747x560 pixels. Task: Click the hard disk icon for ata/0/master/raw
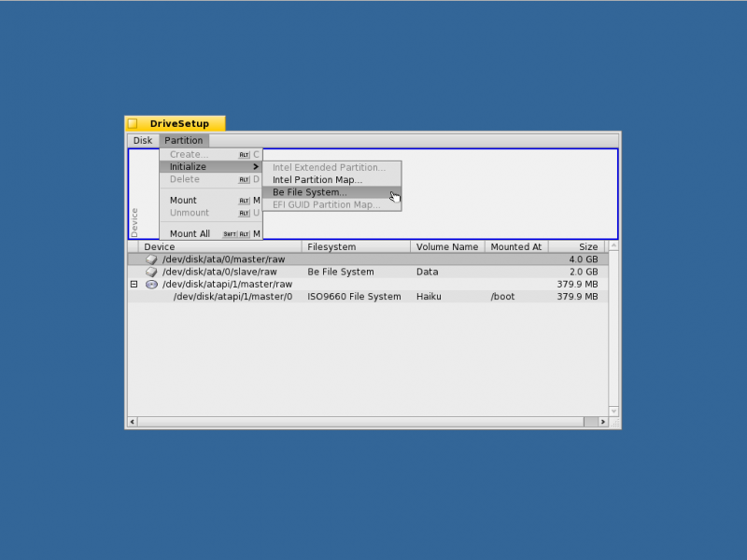151,259
